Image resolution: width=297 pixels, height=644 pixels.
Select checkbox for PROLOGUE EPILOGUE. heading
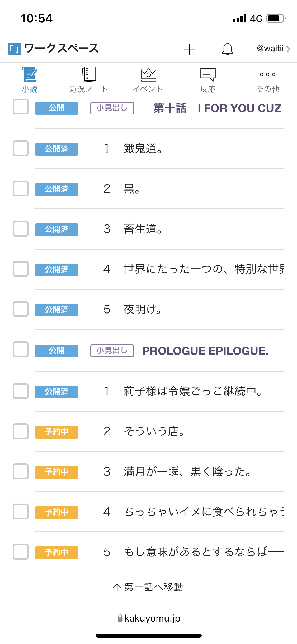21,349
